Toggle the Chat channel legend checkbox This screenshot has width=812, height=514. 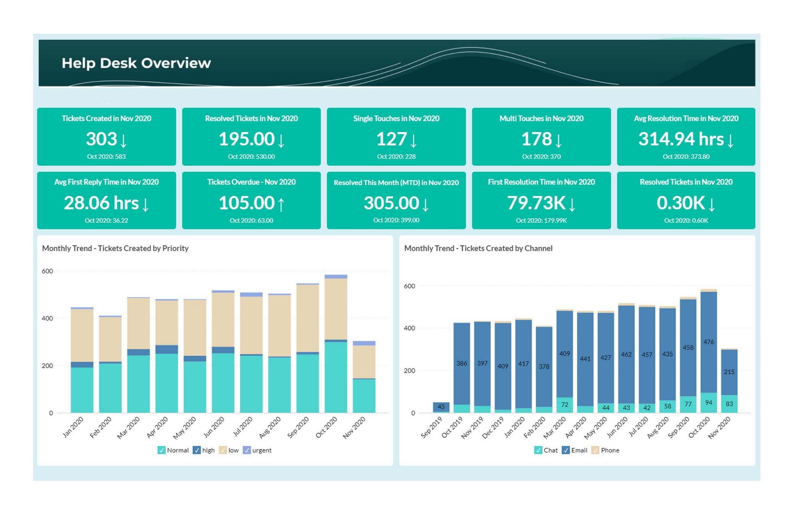538,450
